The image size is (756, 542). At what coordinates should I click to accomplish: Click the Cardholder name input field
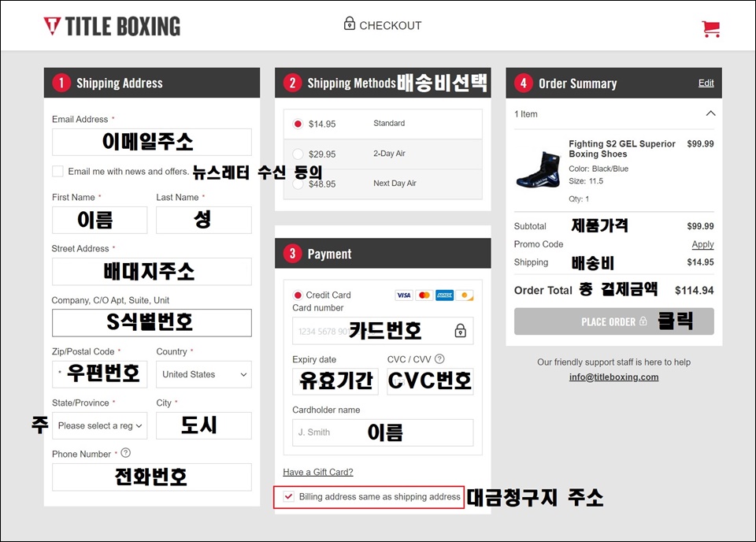click(x=383, y=432)
